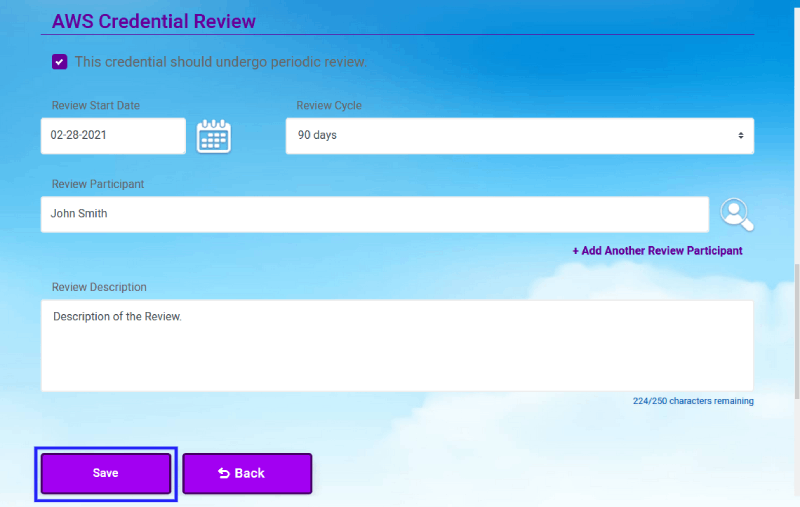This screenshot has height=507, width=800.
Task: Click the Review Start Date field
Action: pyautogui.click(x=113, y=136)
